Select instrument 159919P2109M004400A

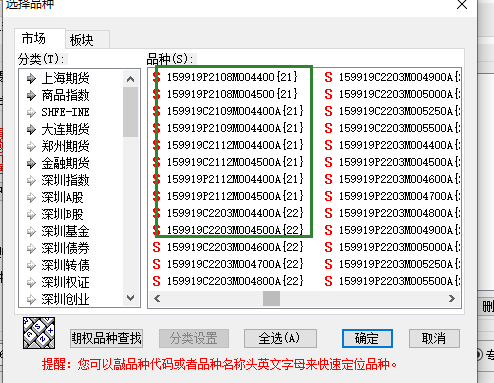[x=235, y=128]
